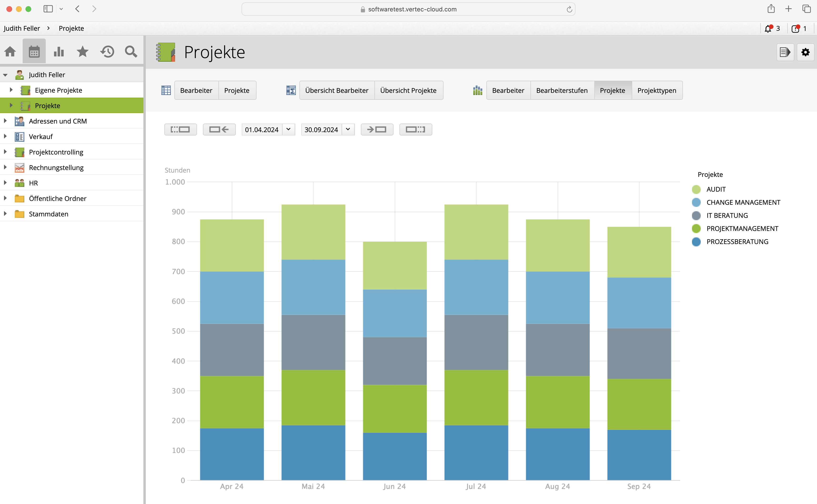Open the bar chart reports icon

point(59,52)
